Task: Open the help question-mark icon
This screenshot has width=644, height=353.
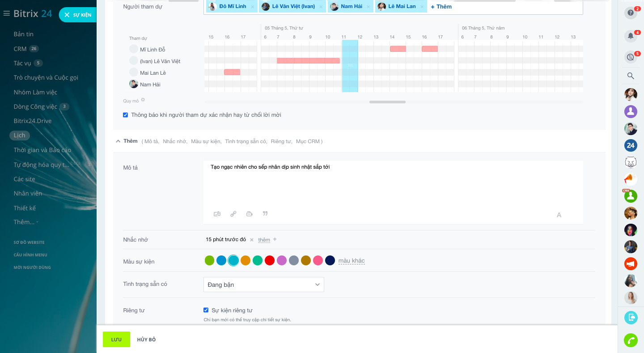Action: pyautogui.click(x=631, y=13)
